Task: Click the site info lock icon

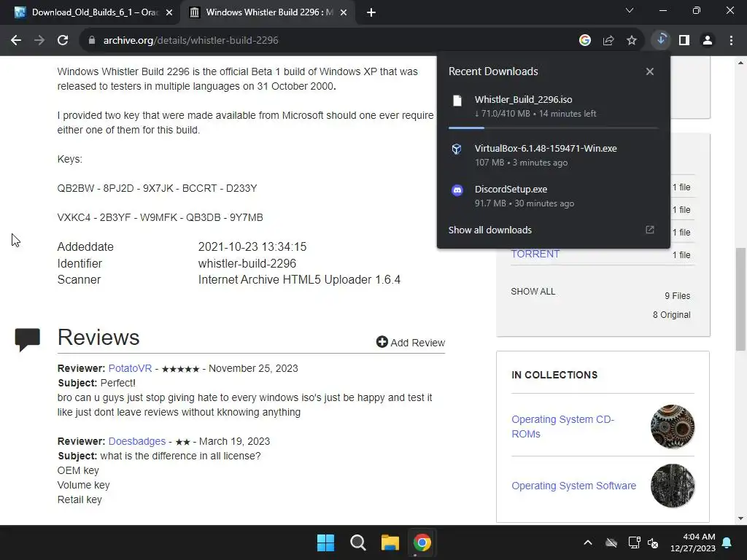Action: (x=92, y=41)
